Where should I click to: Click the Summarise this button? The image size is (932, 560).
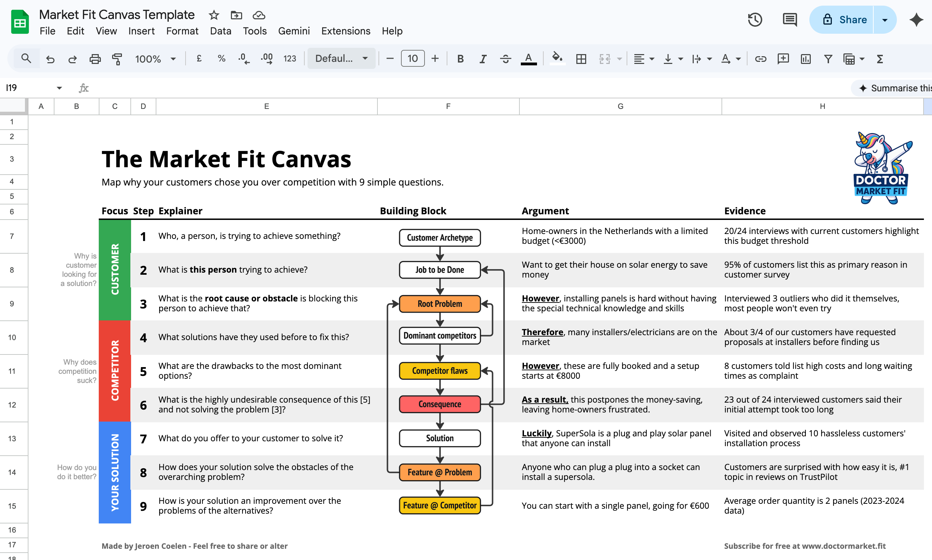pyautogui.click(x=895, y=88)
